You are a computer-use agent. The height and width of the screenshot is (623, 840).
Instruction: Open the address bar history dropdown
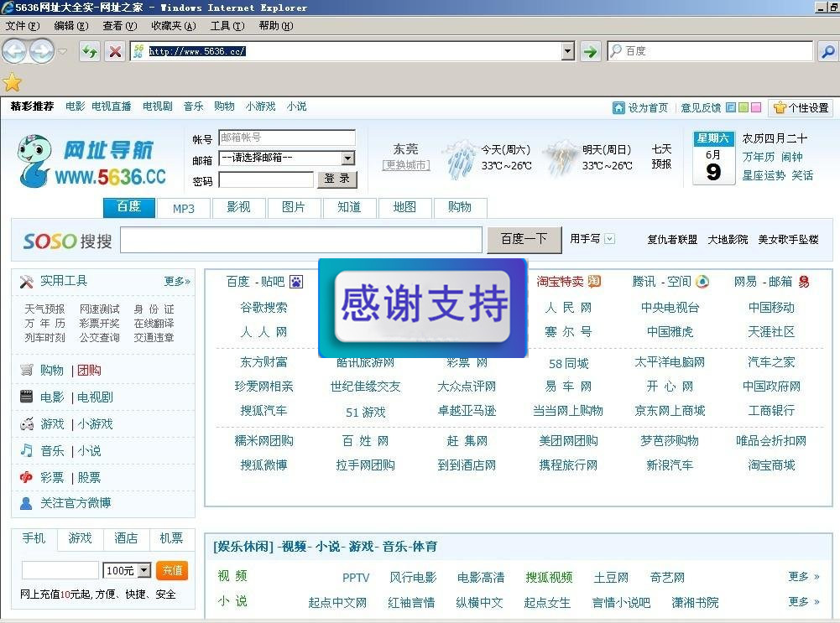tap(568, 51)
